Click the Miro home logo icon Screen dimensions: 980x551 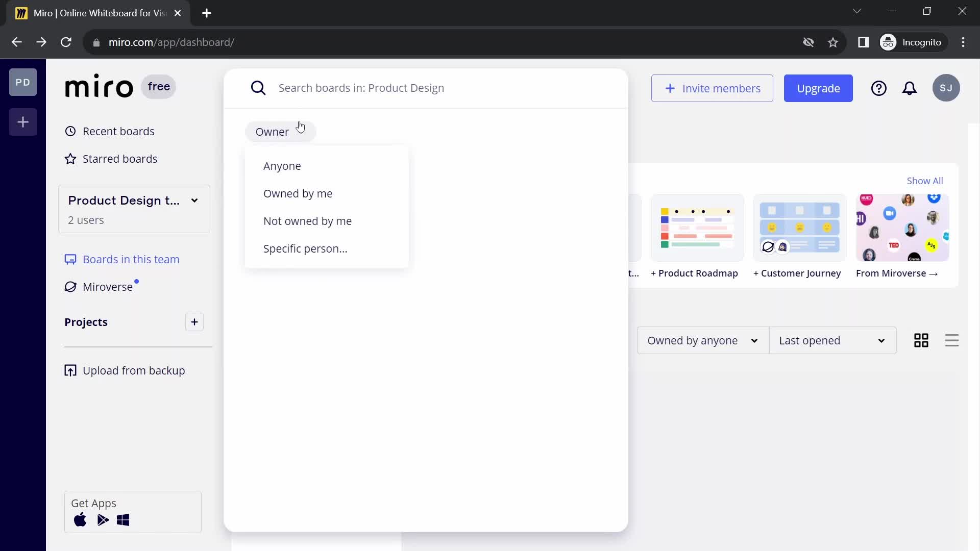tap(99, 86)
